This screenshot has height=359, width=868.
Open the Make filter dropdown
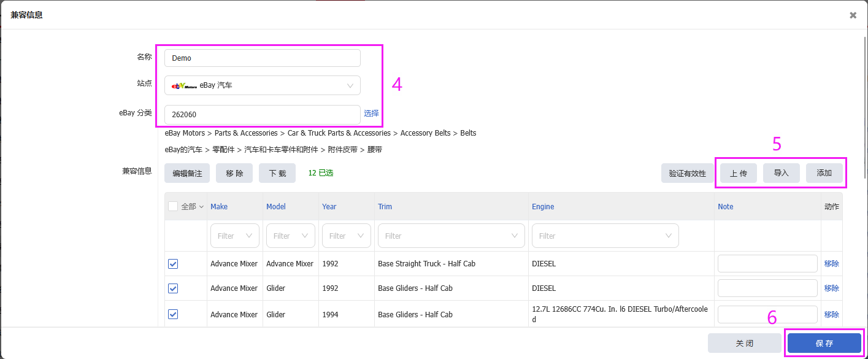pos(235,236)
